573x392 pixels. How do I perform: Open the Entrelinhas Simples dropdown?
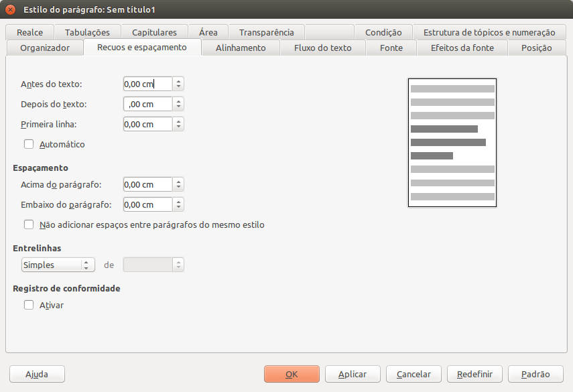58,265
